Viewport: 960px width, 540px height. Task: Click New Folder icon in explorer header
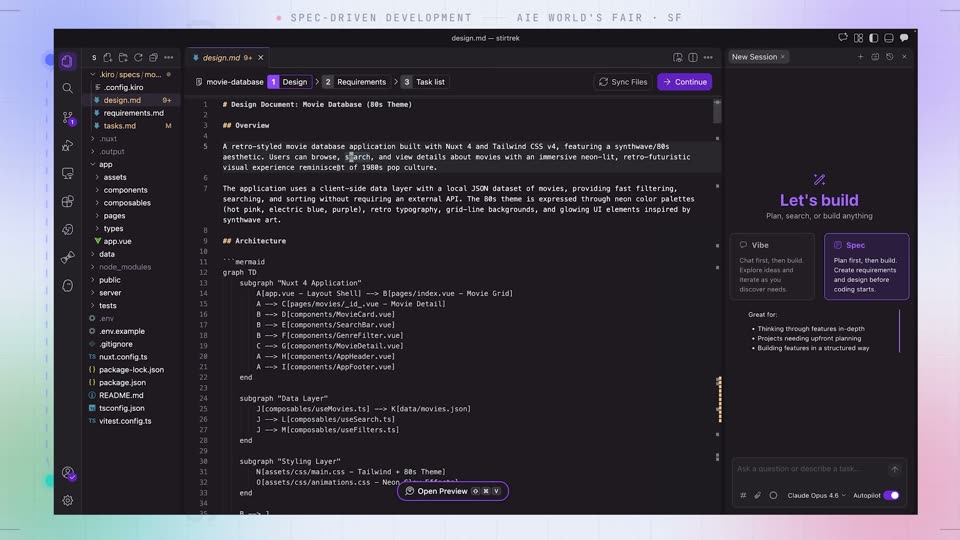[123, 58]
